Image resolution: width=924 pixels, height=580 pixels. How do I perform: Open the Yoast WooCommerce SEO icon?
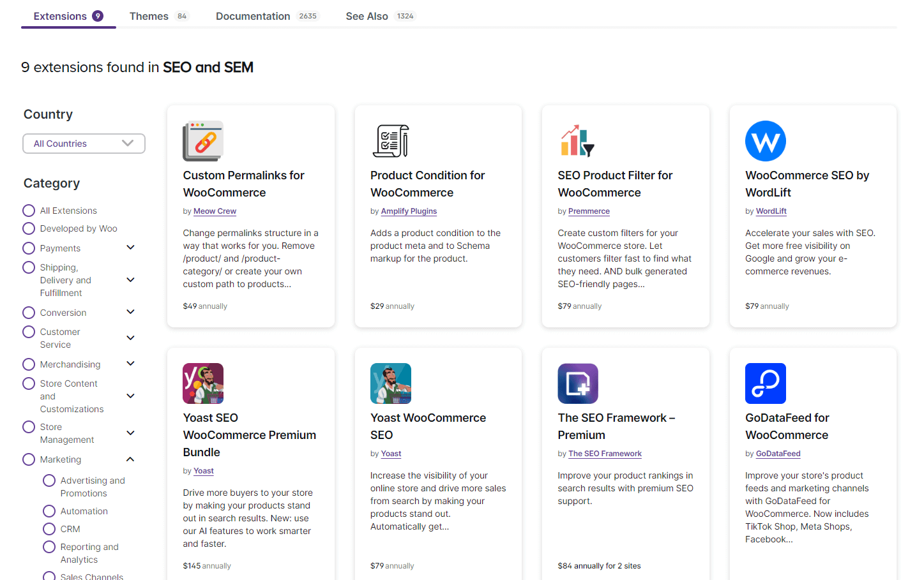(x=391, y=383)
